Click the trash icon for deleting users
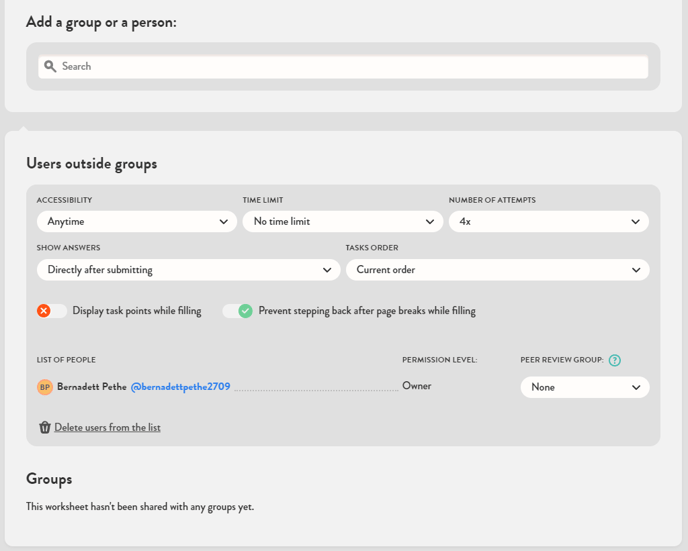688x551 pixels. click(45, 427)
